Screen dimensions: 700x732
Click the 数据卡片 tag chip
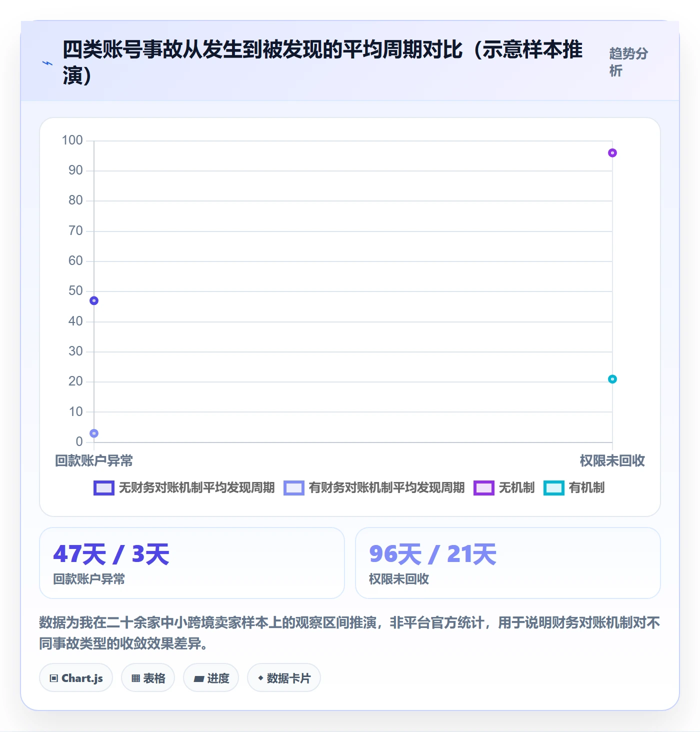point(284,678)
